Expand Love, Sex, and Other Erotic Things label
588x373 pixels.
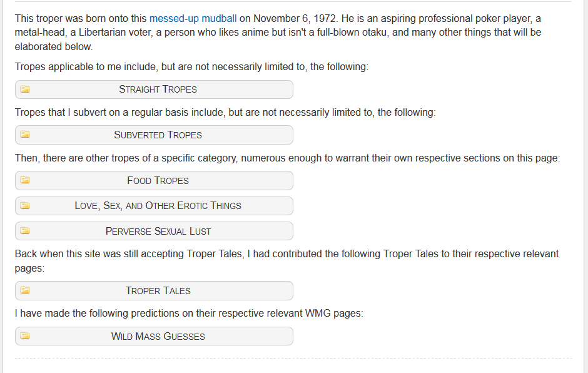click(x=158, y=206)
